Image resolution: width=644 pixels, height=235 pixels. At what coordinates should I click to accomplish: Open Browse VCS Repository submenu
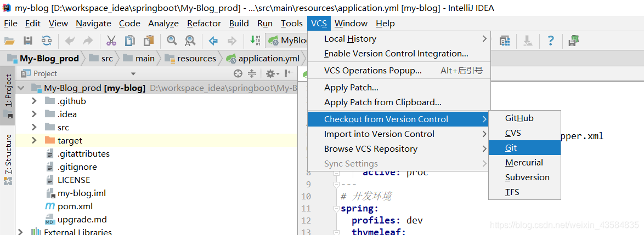(399, 149)
